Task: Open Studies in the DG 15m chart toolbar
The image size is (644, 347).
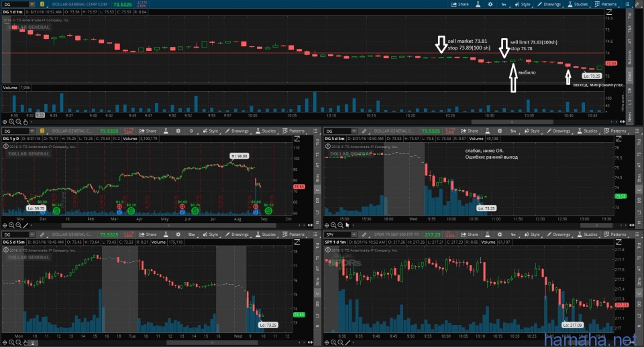Action: coord(266,234)
